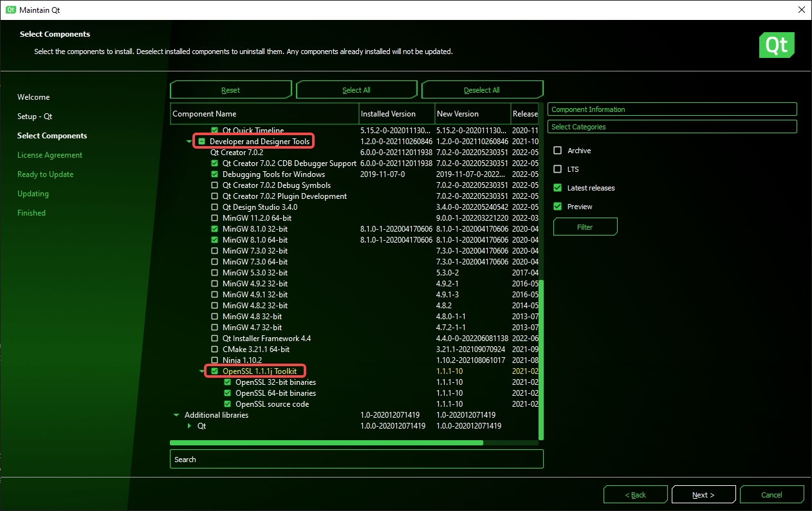Click new version 7.0.2-0-202205230351 of Qt Creator 7.0.2
Viewport: 812px width, 511px height.
tap(472, 153)
